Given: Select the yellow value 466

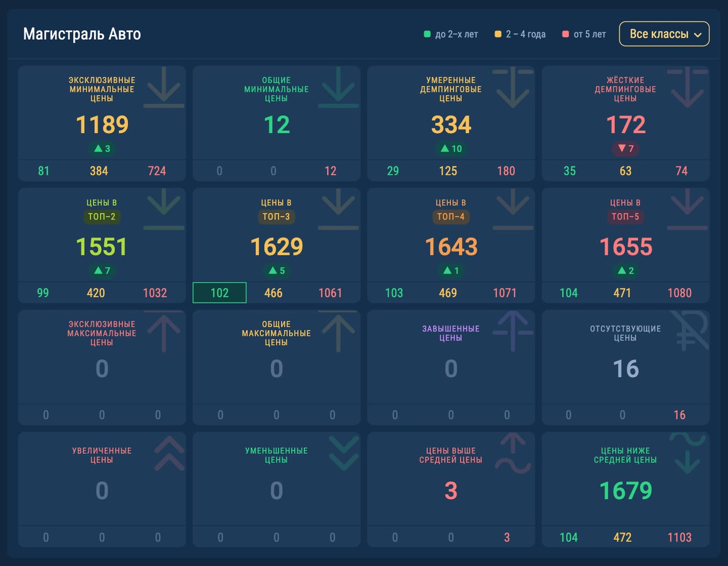Looking at the screenshot, I should 273,293.
